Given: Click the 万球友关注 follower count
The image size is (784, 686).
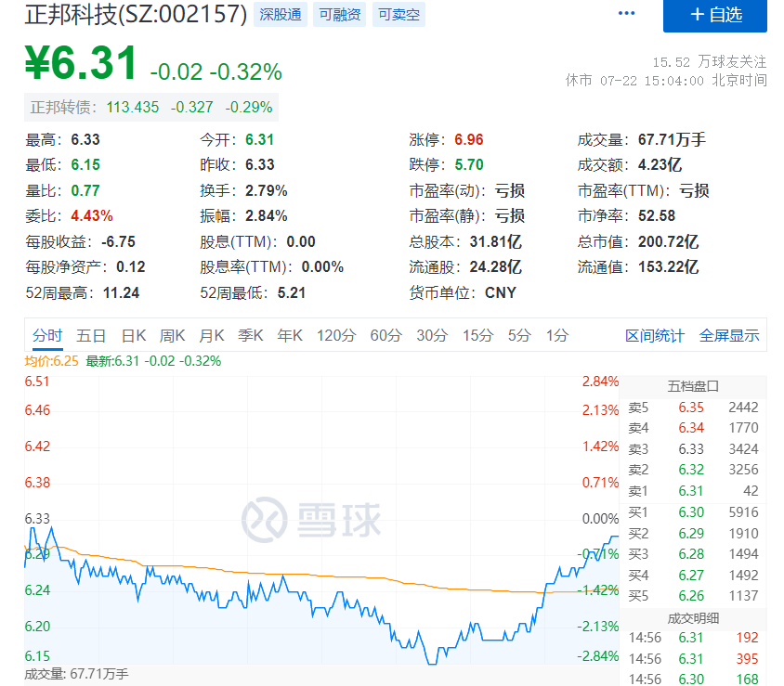Looking at the screenshot, I should (x=710, y=62).
